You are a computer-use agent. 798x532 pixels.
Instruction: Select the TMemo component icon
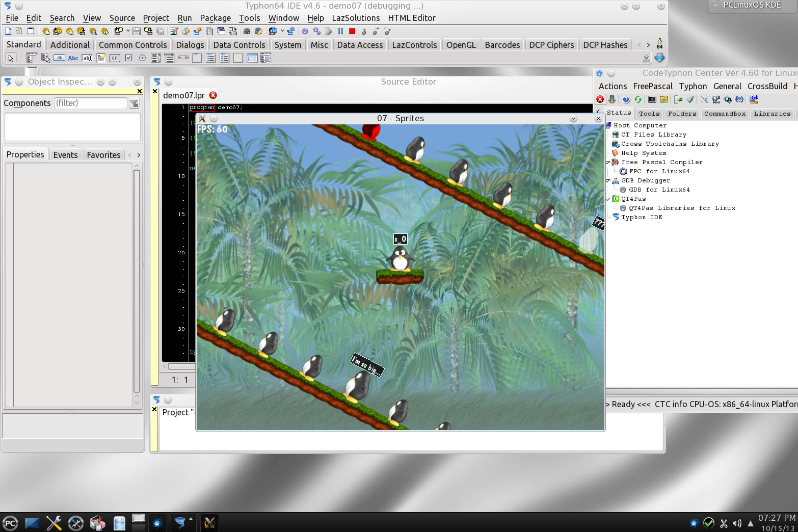click(x=101, y=58)
